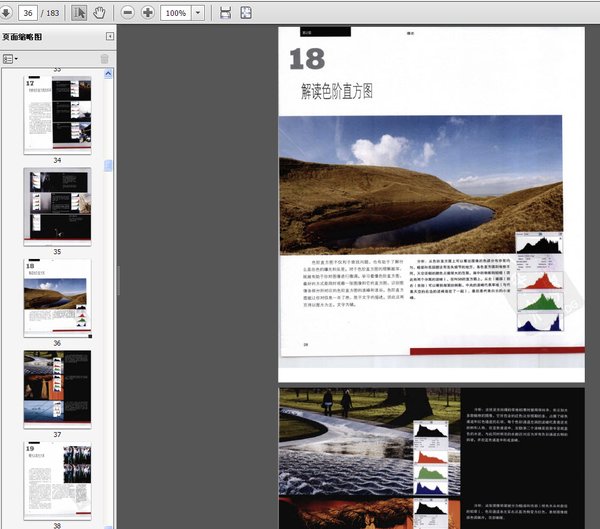Click the thumbnail label 34
This screenshot has height=529, width=600.
[x=57, y=160]
